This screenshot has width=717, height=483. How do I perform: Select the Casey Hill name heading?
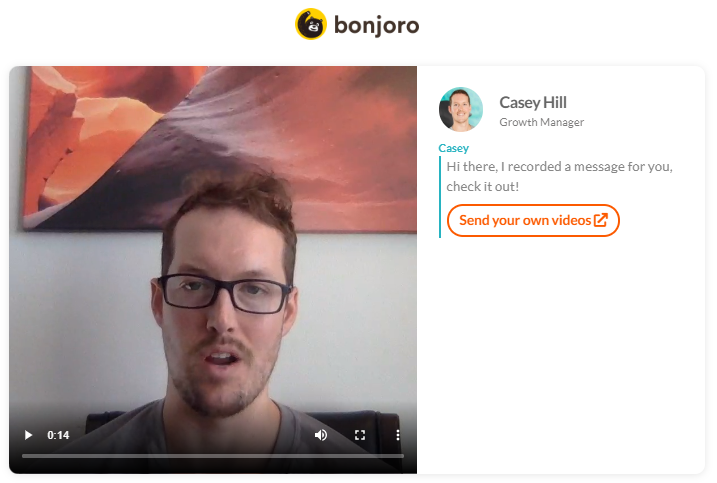533,102
